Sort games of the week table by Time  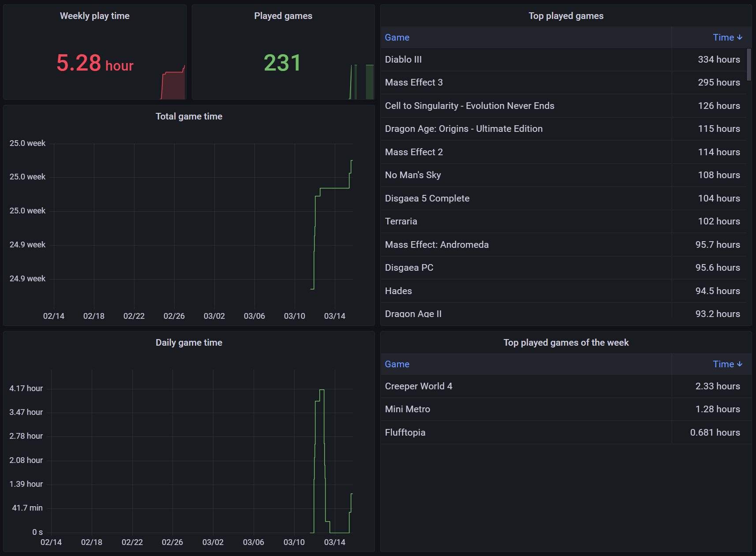[727, 364]
